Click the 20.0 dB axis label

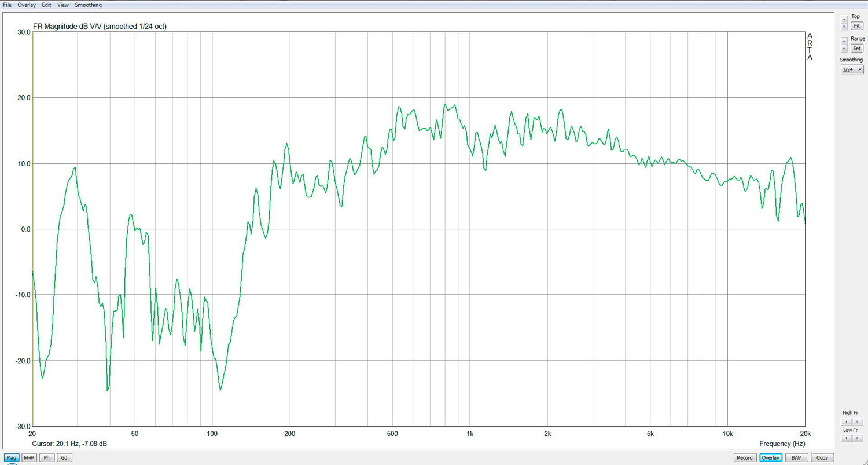[24, 98]
